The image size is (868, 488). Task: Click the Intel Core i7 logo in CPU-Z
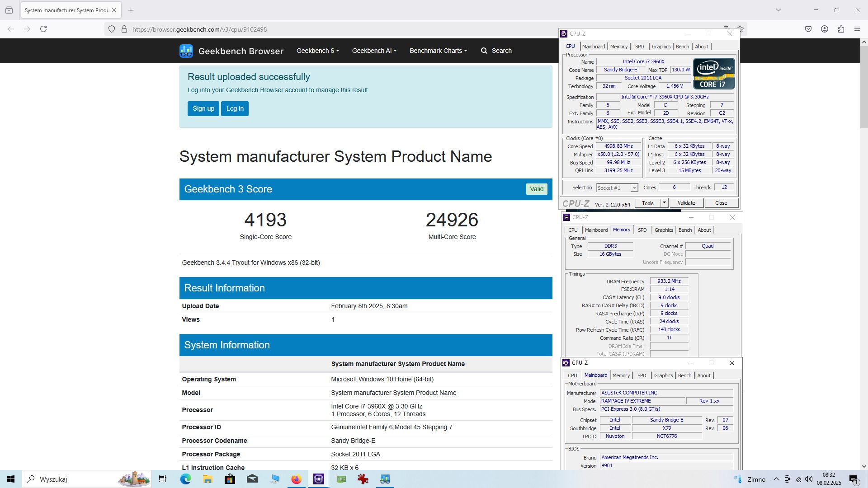(x=714, y=74)
